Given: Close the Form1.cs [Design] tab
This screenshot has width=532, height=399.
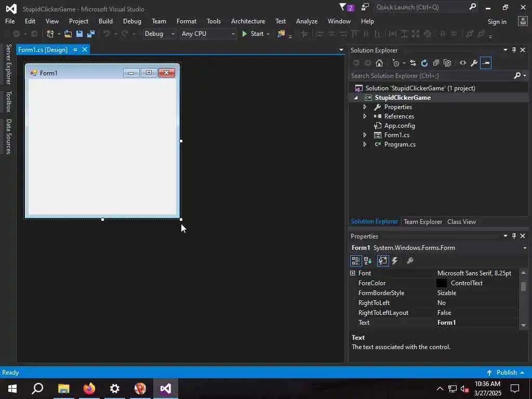Looking at the screenshot, I should coord(85,49).
